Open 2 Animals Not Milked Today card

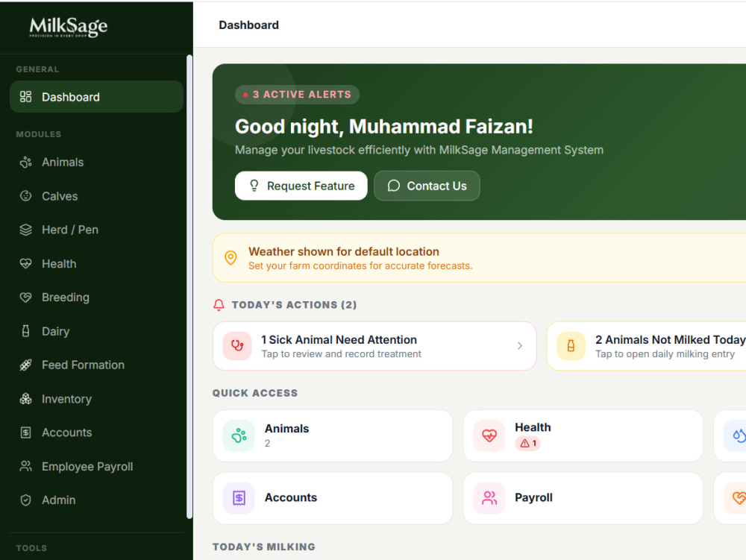click(x=647, y=346)
